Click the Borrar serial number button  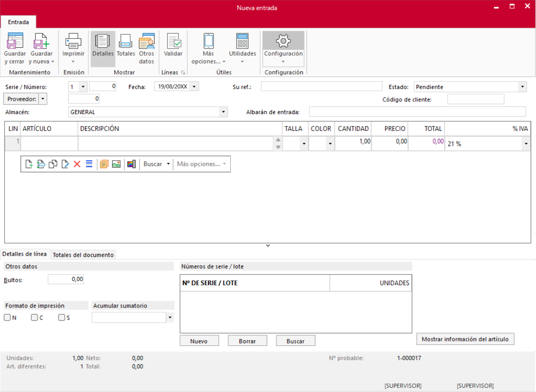pyautogui.click(x=247, y=341)
